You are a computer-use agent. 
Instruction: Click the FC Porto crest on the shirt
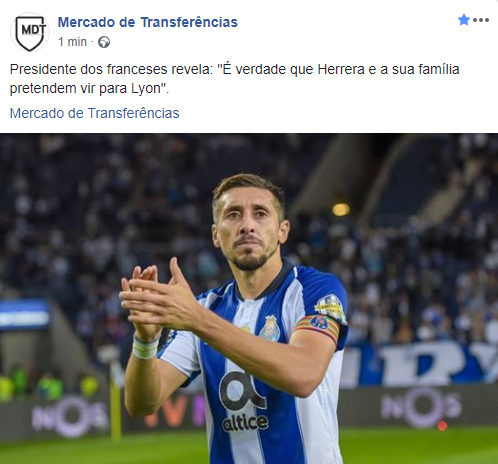[270, 328]
